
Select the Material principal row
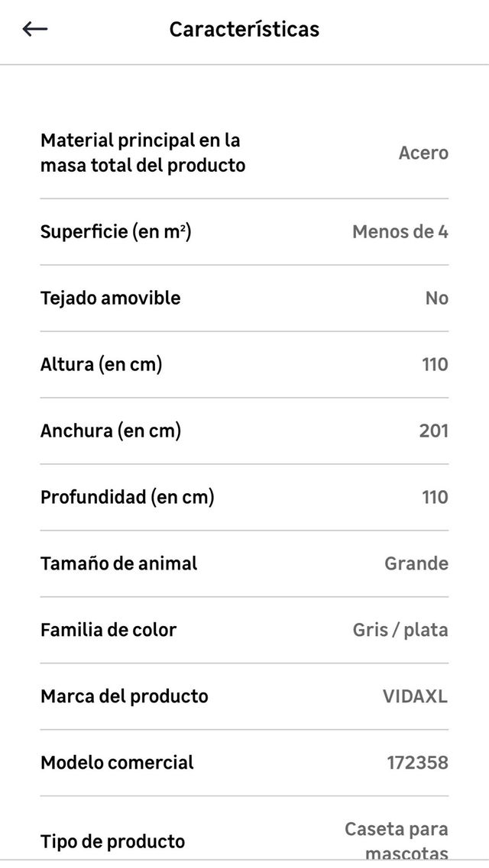click(x=142, y=152)
